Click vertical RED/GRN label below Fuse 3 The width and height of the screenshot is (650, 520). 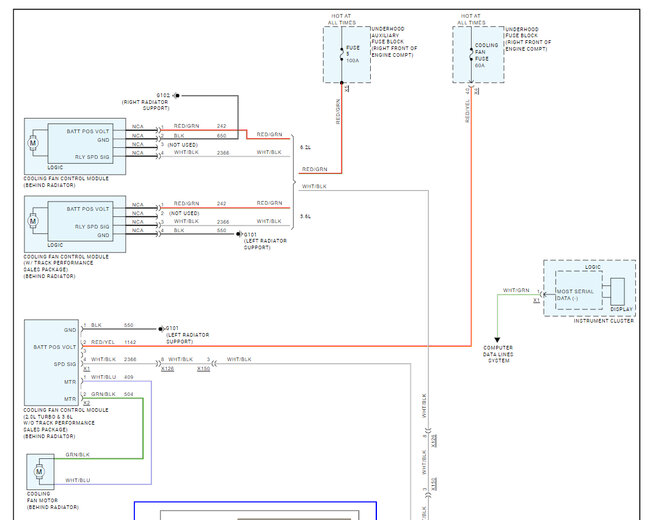[x=337, y=112]
